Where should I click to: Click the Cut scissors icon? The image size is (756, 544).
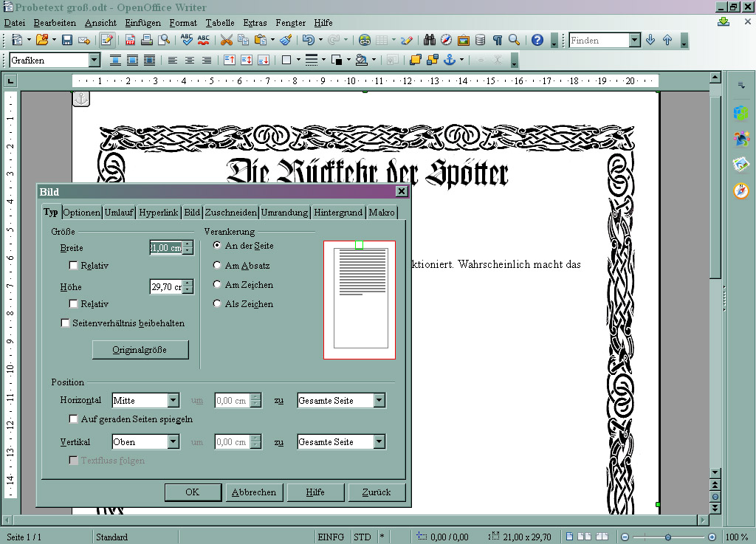pos(226,40)
